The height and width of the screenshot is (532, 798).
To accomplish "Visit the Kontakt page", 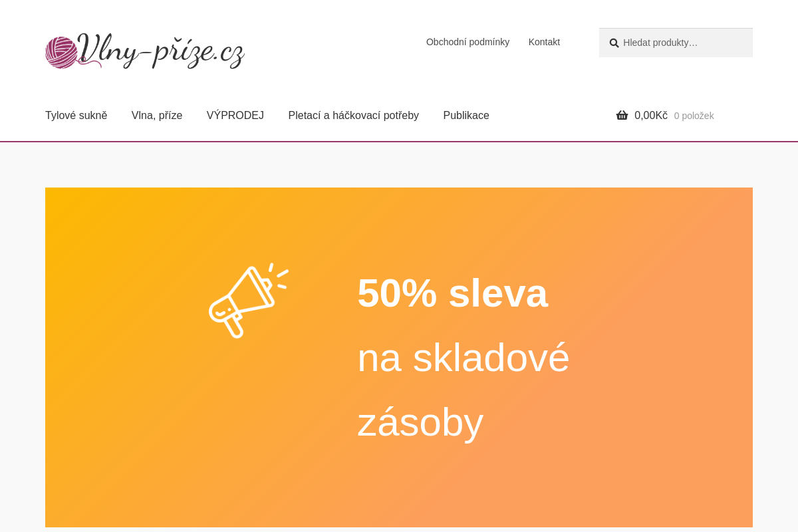I will 544,42.
